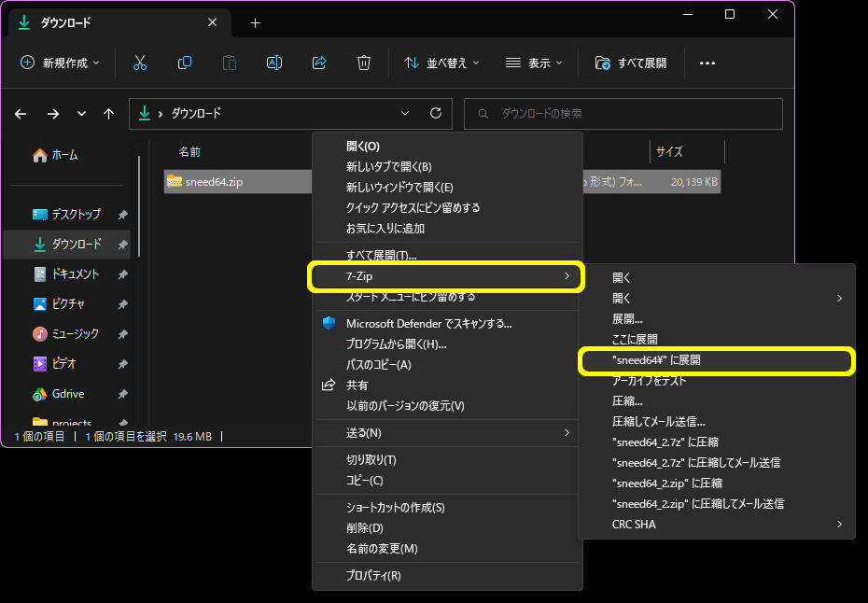Viewport: 868px width, 603px height.
Task: Click the Rename icon in toolbar
Action: click(x=274, y=63)
